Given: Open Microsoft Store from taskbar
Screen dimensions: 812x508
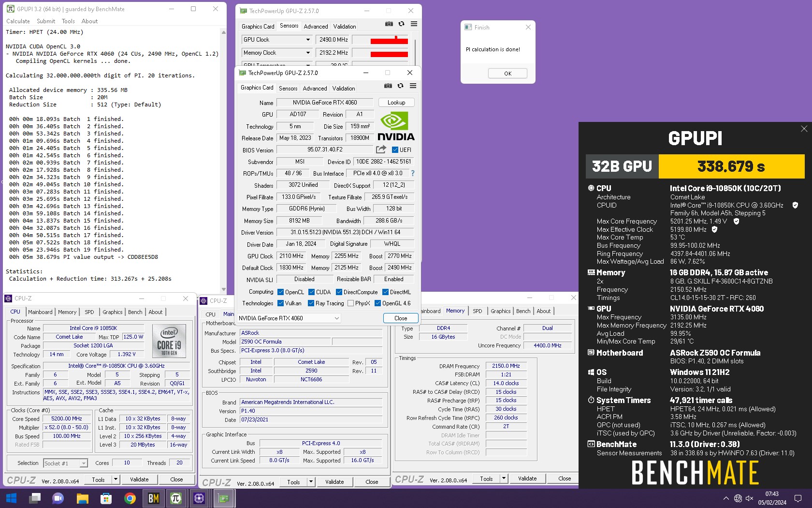Looking at the screenshot, I should 106,498.
